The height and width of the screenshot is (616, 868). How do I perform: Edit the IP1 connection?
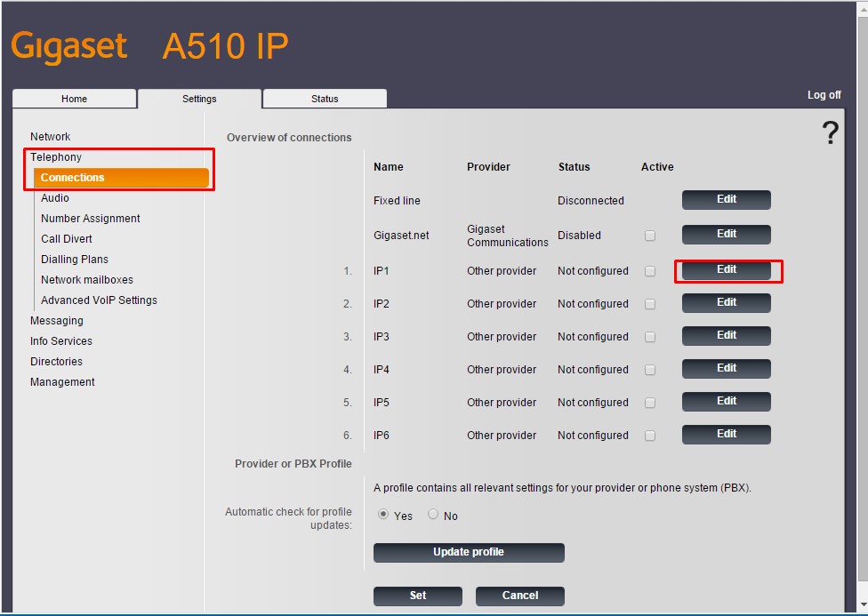727,270
